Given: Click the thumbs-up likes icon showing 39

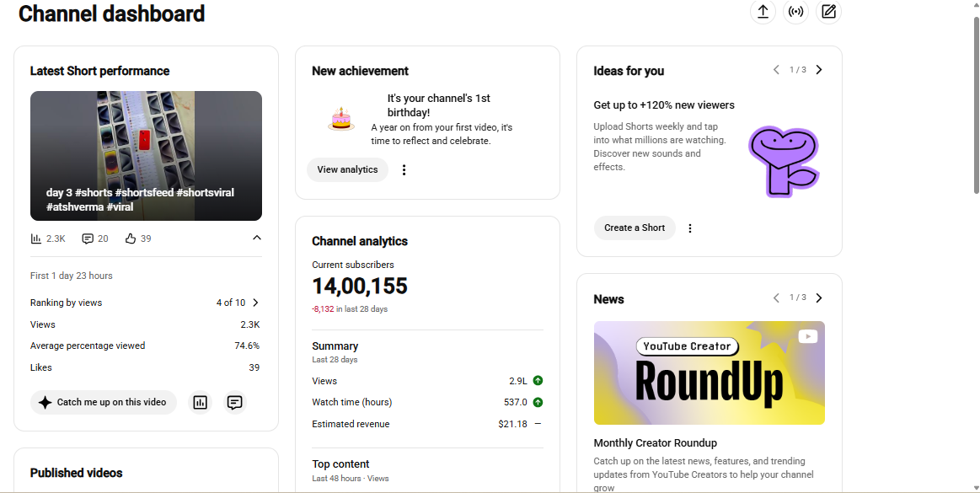Looking at the screenshot, I should click(131, 238).
